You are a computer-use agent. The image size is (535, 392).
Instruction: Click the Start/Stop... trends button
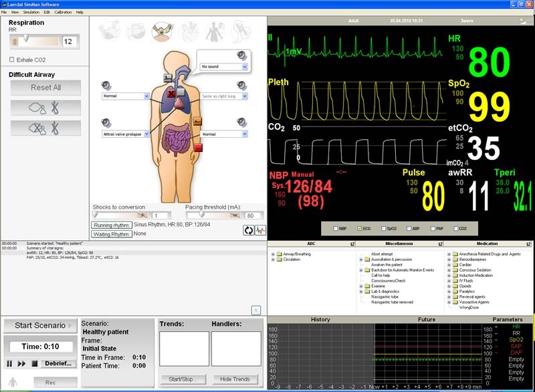(x=183, y=379)
